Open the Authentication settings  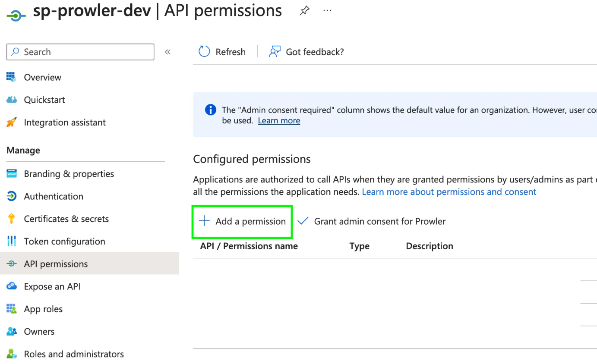coord(53,196)
